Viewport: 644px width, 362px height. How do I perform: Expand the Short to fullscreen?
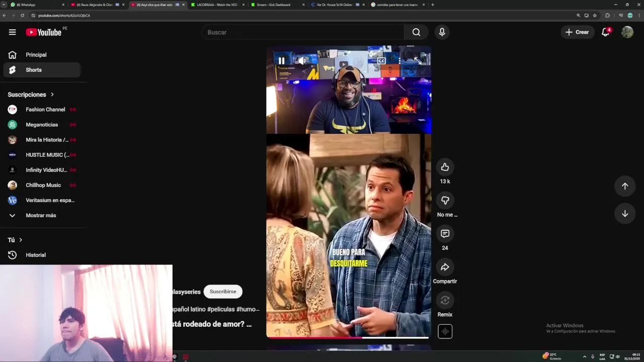coord(418,61)
